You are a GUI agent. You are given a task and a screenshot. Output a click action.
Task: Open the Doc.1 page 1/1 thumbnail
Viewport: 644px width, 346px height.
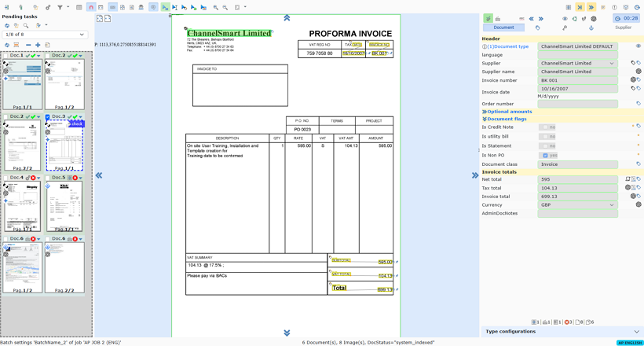pos(23,84)
